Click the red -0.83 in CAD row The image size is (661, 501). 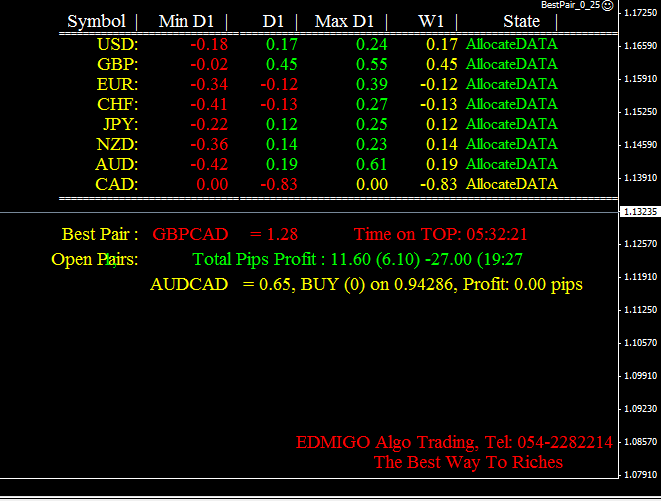click(279, 184)
